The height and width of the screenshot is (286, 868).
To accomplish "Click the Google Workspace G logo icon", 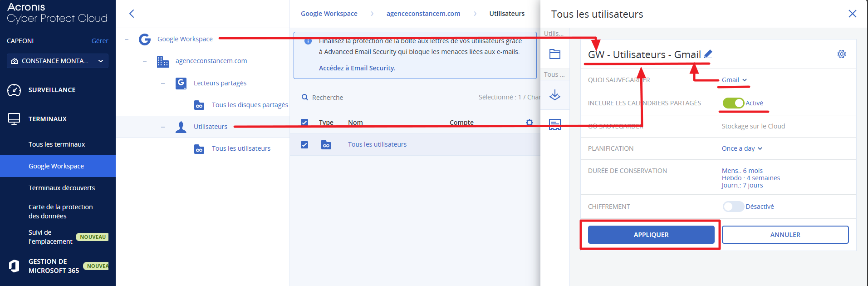I will (145, 39).
